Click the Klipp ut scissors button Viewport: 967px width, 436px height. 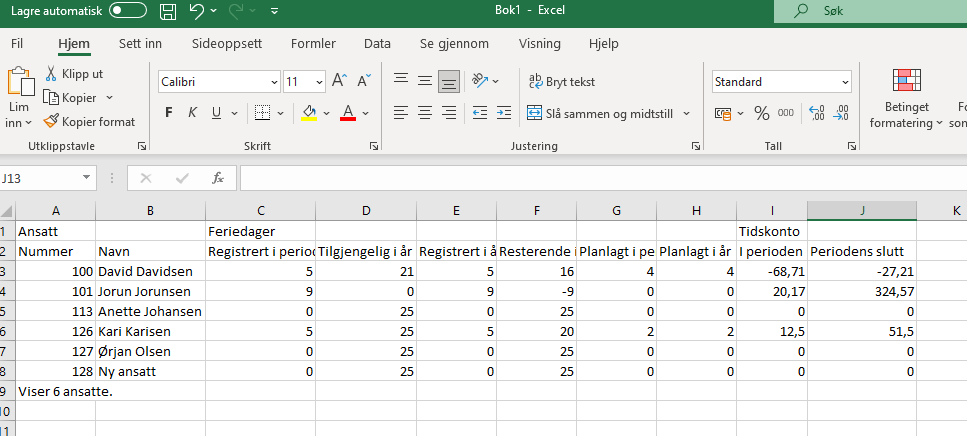pyautogui.click(x=74, y=74)
